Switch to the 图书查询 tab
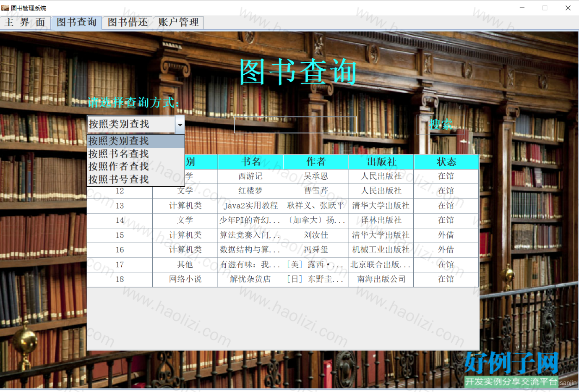579x392 pixels. point(76,22)
